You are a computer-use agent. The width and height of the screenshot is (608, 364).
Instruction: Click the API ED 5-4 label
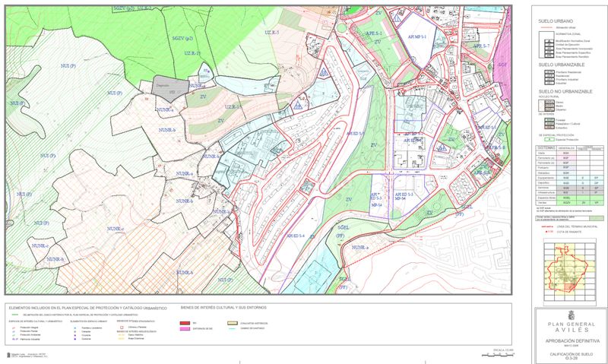pyautogui.click(x=296, y=236)
